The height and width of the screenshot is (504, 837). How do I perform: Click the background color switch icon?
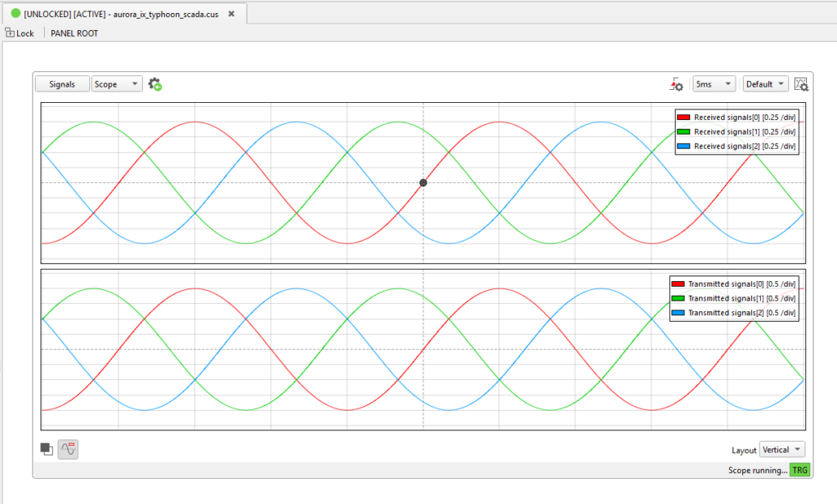[x=47, y=448]
